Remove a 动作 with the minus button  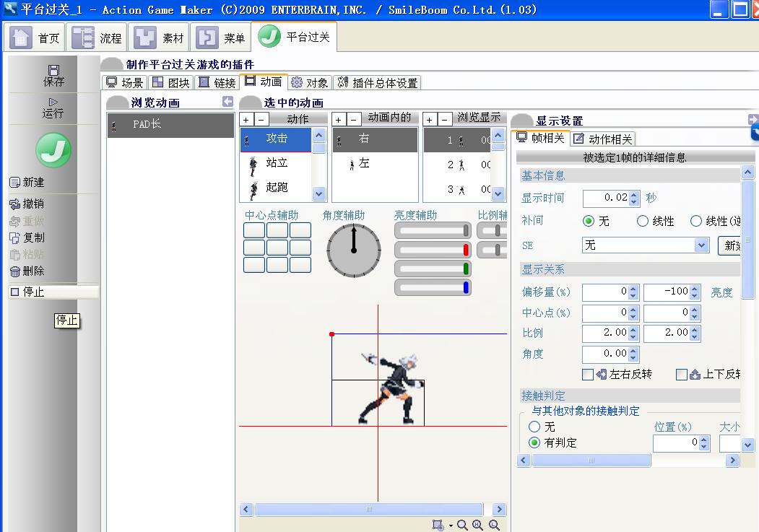[x=261, y=119]
